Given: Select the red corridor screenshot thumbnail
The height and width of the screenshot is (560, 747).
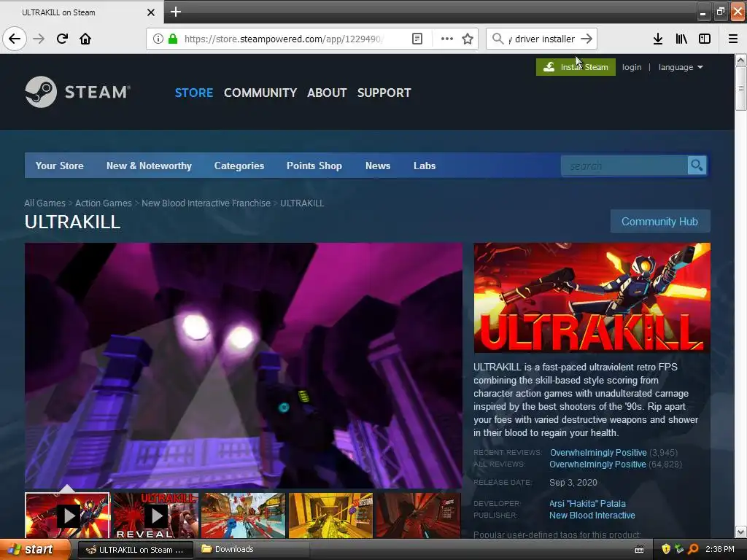Looking at the screenshot, I should (x=419, y=516).
